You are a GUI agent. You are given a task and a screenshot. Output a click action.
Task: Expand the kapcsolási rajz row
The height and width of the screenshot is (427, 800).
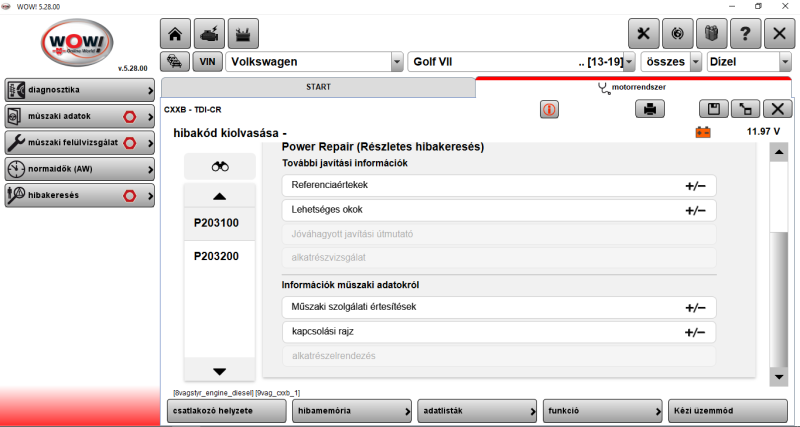tap(499, 332)
